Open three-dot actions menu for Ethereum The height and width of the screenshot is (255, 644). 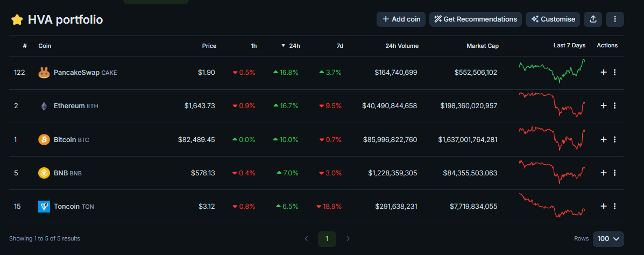tap(615, 106)
